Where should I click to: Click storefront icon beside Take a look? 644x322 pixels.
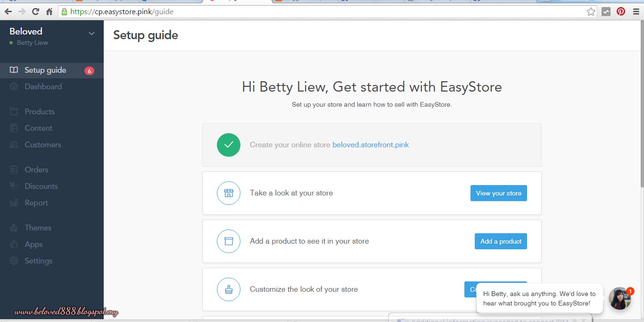(229, 193)
